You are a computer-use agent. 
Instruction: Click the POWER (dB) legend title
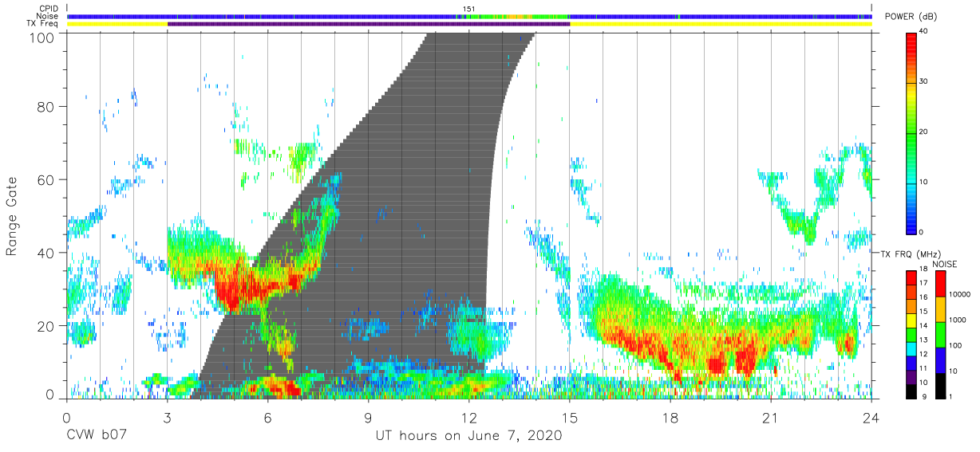tap(911, 17)
